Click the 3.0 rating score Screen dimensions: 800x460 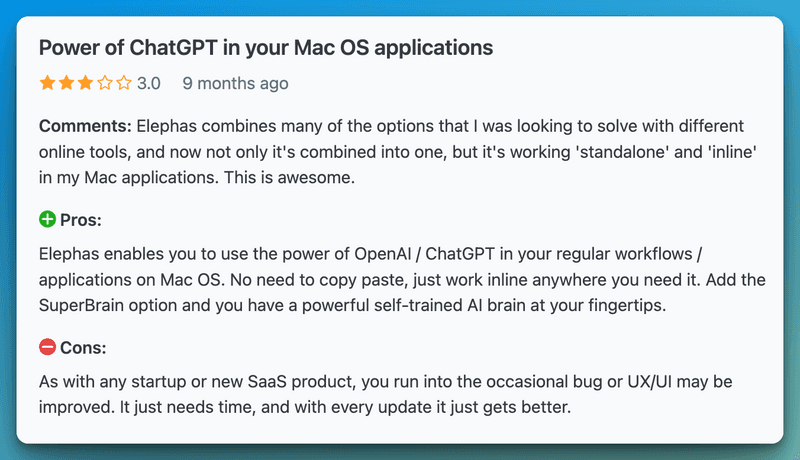148,84
